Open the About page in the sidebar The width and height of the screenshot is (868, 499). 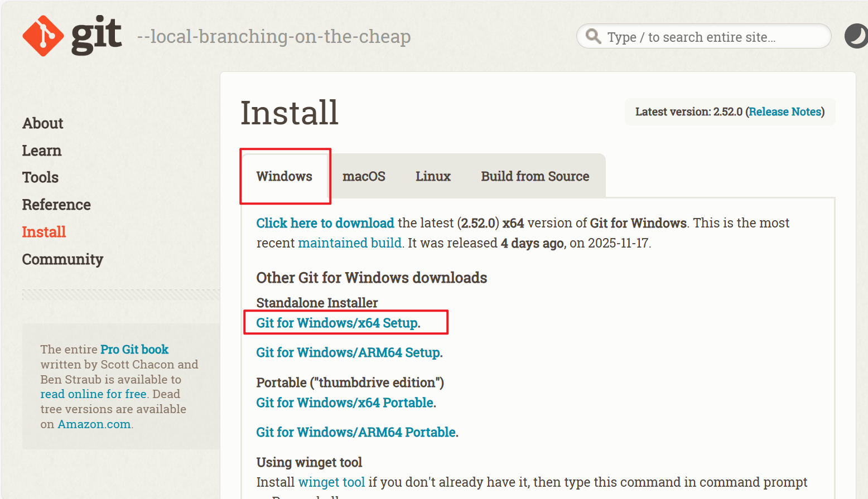pyautogui.click(x=43, y=123)
